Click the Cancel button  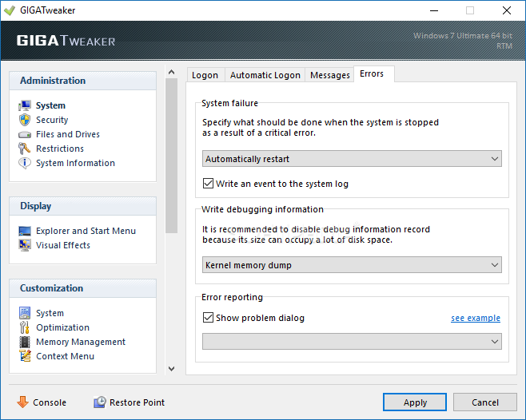[x=485, y=402]
